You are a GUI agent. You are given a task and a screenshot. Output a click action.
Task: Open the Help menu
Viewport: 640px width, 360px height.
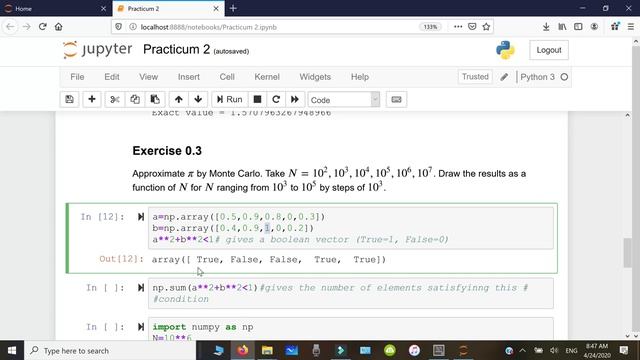pos(360,77)
